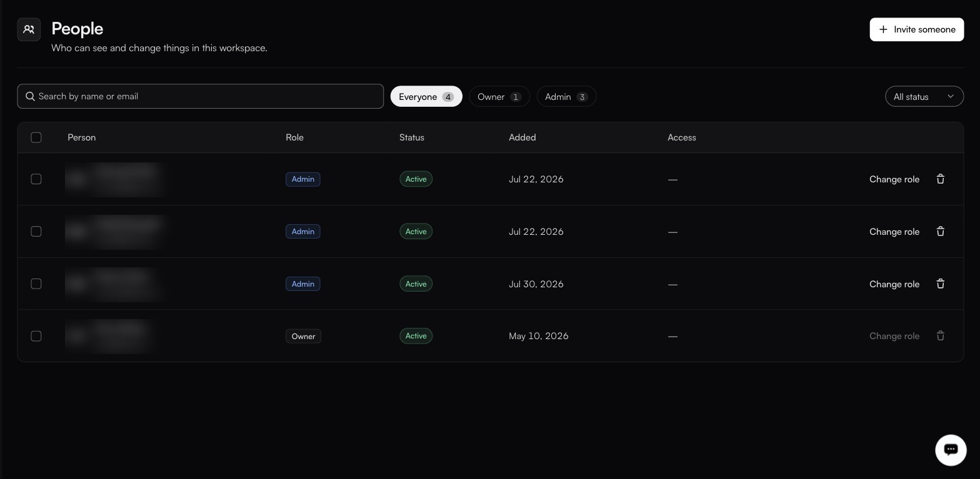The width and height of the screenshot is (980, 479).
Task: Click Change role in the second Jul 22 row
Action: [x=894, y=232]
